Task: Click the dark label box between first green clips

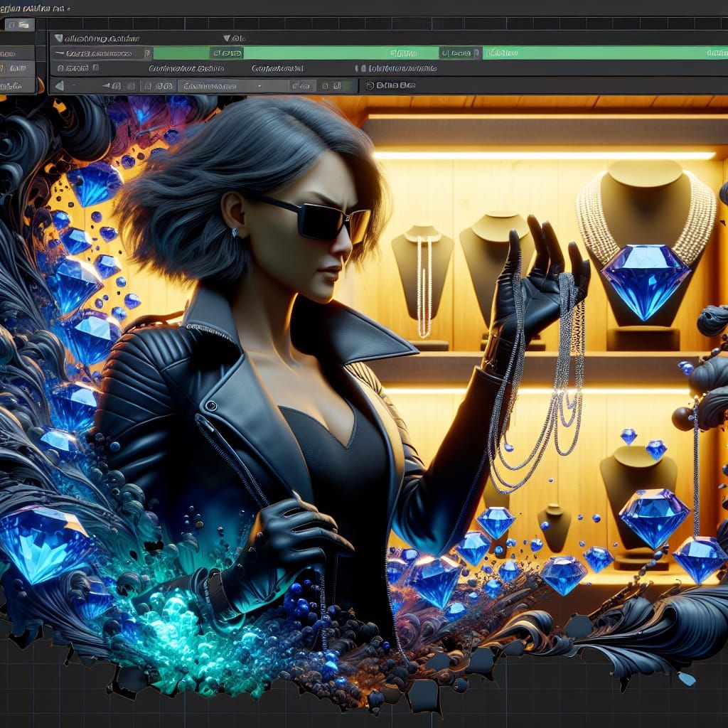Action: [226, 53]
